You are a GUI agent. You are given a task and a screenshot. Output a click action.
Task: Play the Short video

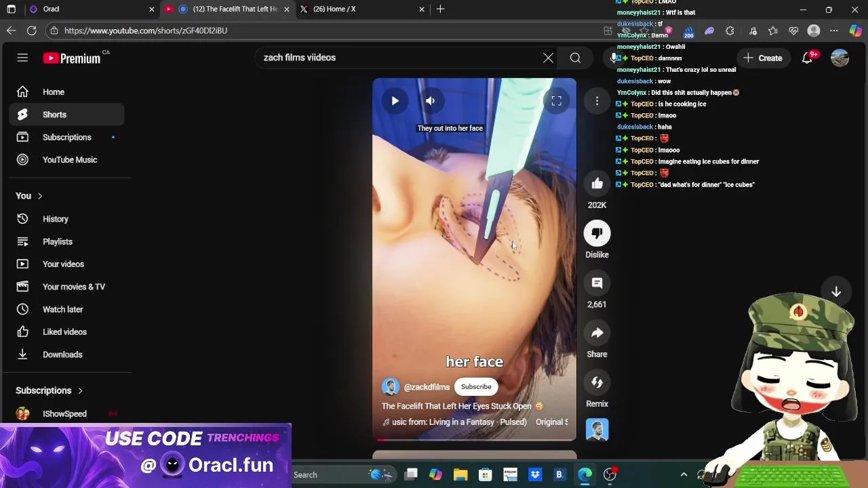tap(395, 101)
